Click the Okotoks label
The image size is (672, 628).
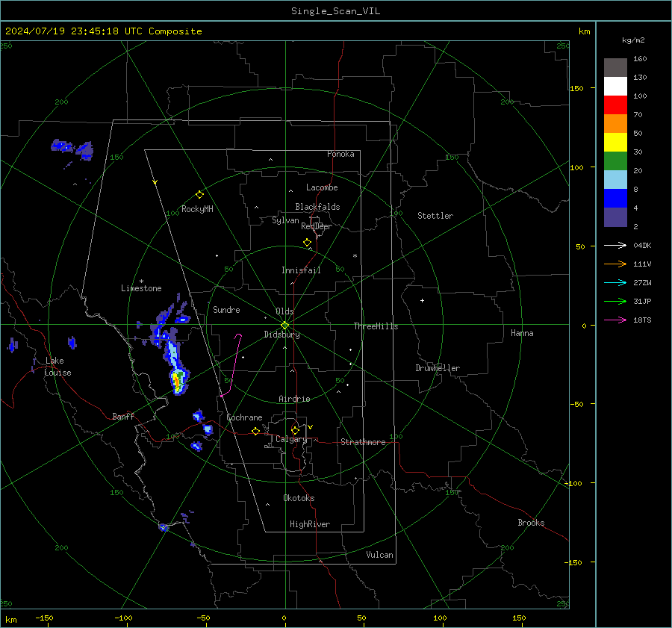pos(299,498)
